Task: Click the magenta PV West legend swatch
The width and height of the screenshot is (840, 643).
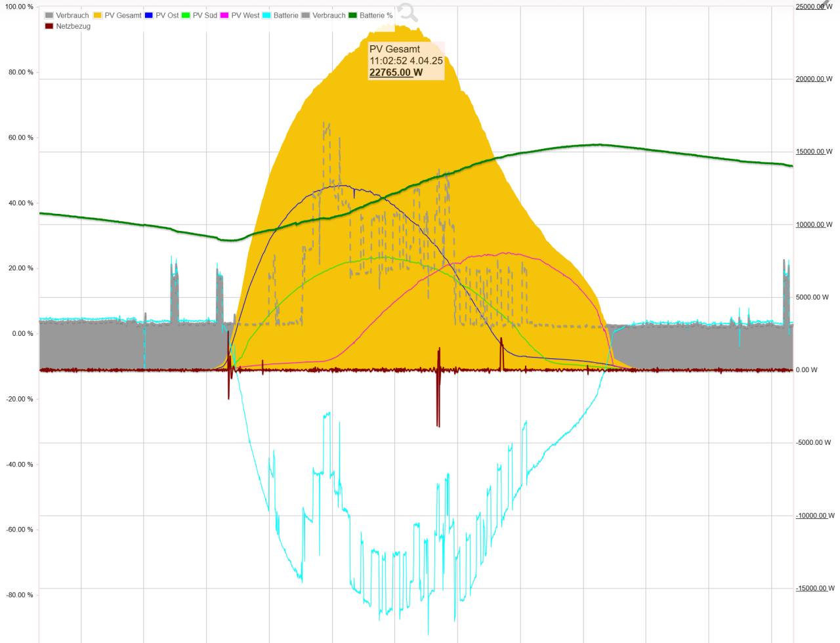Action: 225,16
